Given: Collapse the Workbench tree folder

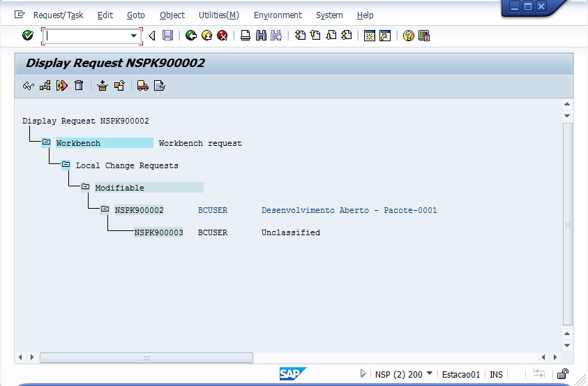Looking at the screenshot, I should pos(46,143).
